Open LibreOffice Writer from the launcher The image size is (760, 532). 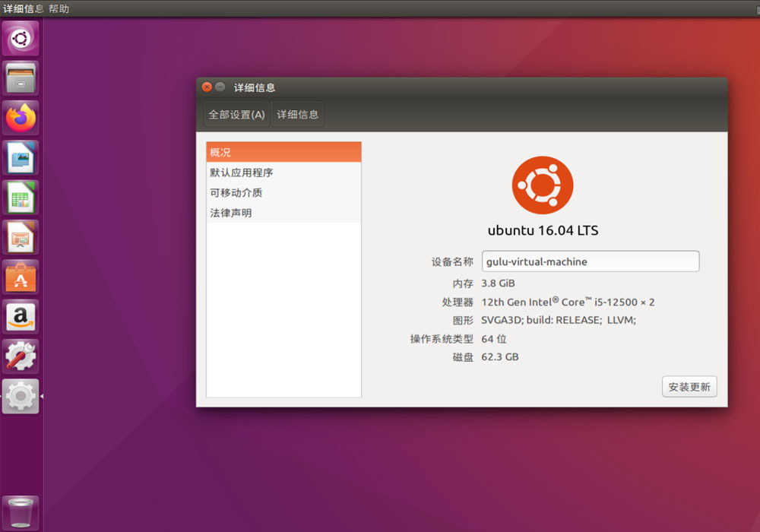coord(21,157)
